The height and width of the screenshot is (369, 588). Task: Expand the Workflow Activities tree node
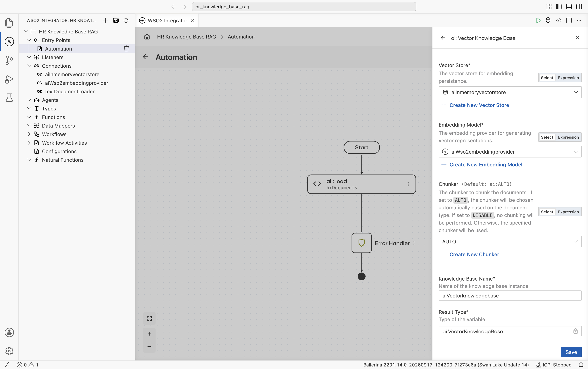point(29,143)
